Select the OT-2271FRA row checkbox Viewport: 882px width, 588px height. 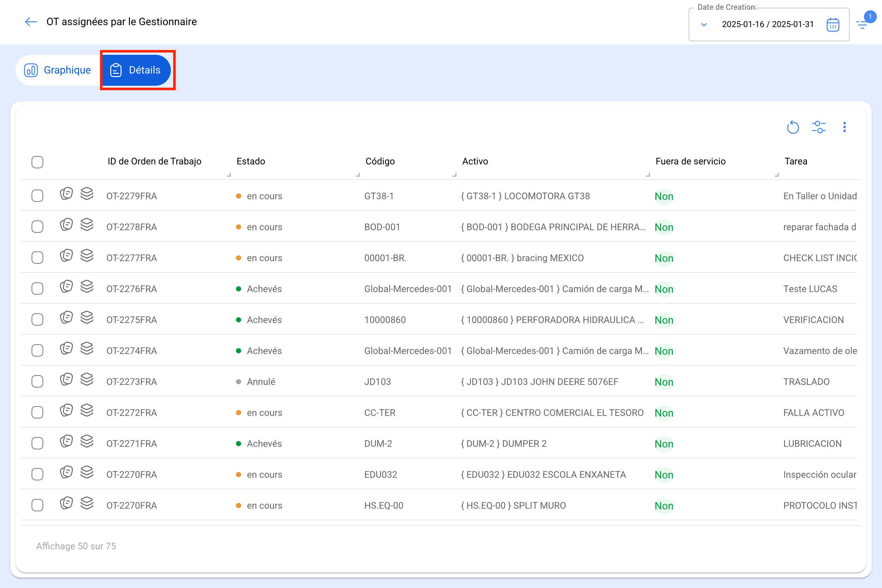click(x=37, y=443)
